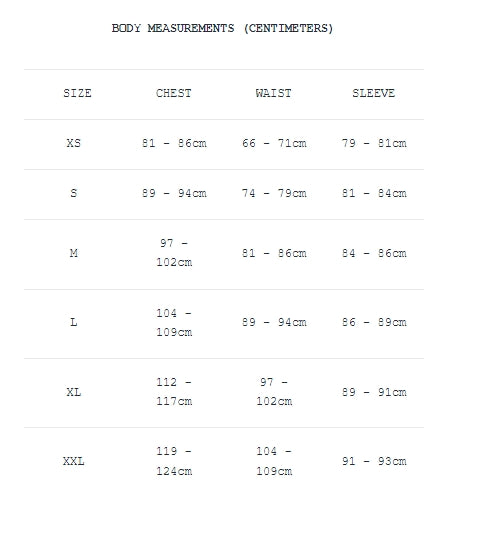Select the WAIST column header
This screenshot has height=541, width=489.
(x=274, y=93)
